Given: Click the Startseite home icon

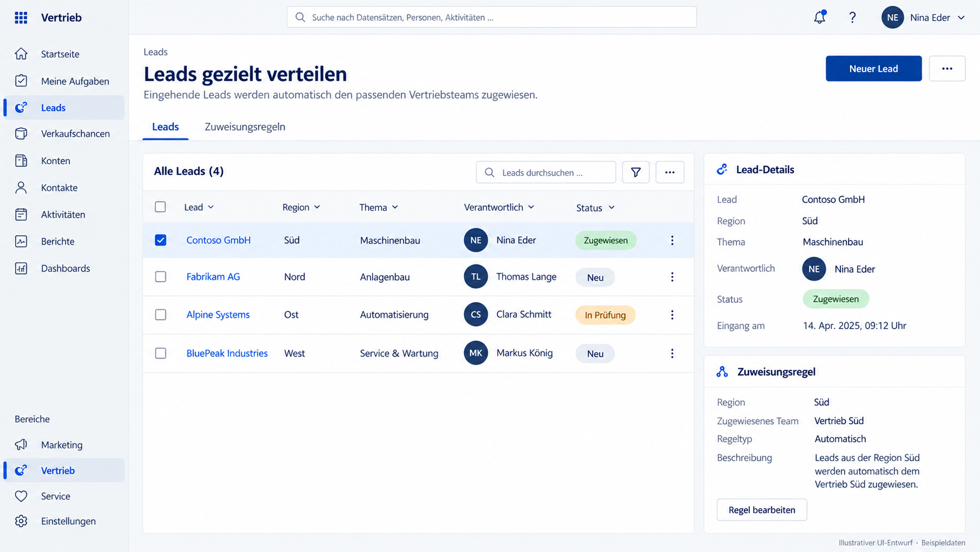Looking at the screenshot, I should 21,54.
